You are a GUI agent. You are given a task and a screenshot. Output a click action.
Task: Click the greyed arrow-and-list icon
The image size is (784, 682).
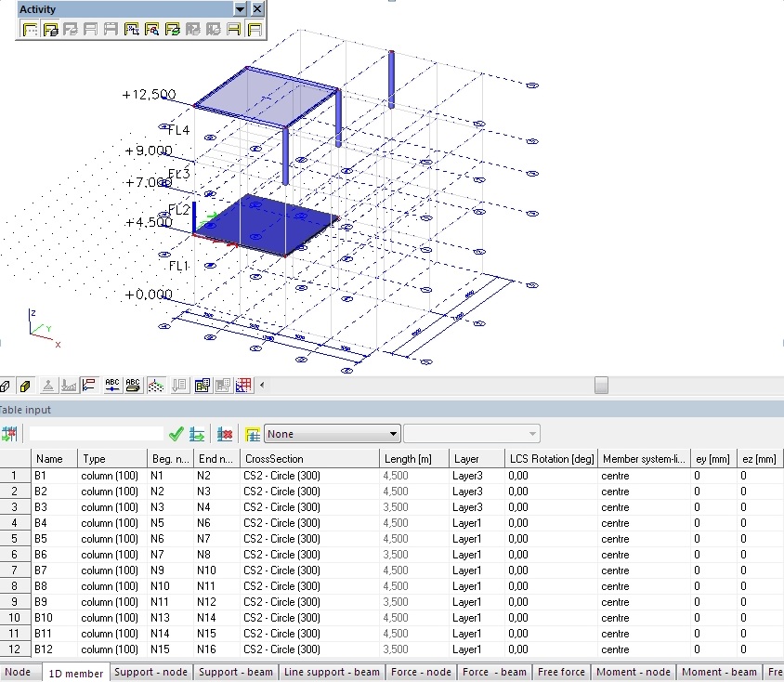[x=179, y=386]
